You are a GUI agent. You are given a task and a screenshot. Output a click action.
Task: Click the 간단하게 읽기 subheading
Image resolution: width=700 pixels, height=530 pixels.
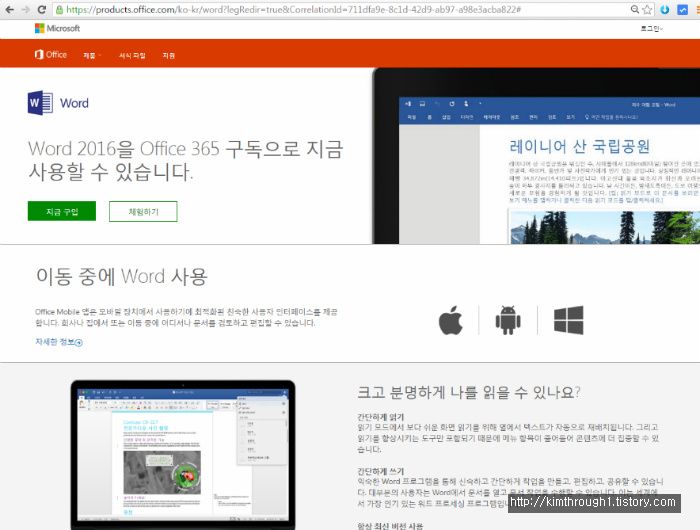point(381,417)
